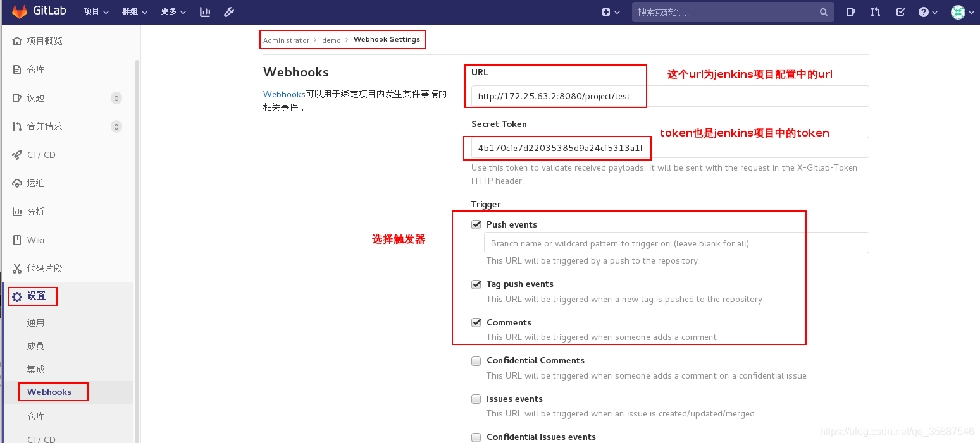Screen dimensions: 980x443
Task: Click the 代码片段 scissors icon
Action: pos(17,269)
